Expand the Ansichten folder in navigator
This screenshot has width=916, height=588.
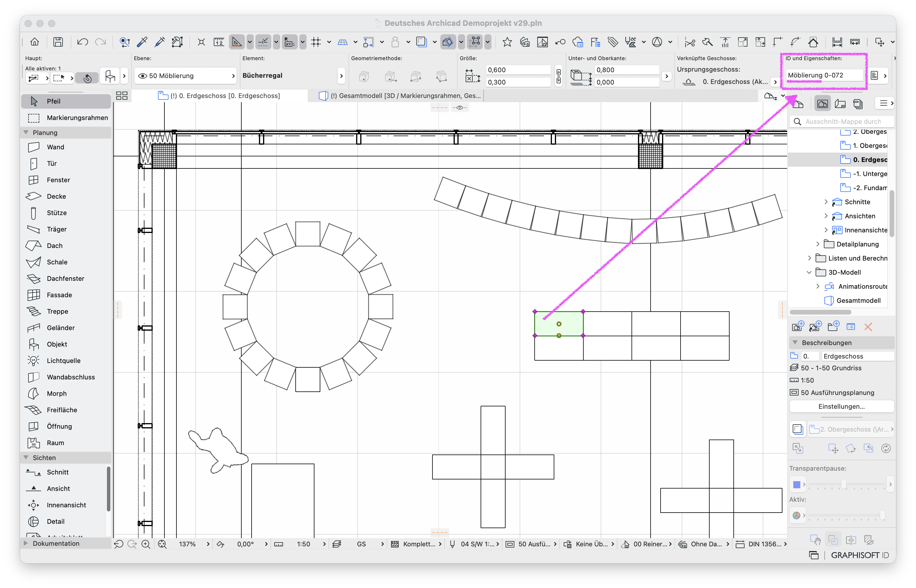[x=826, y=216]
